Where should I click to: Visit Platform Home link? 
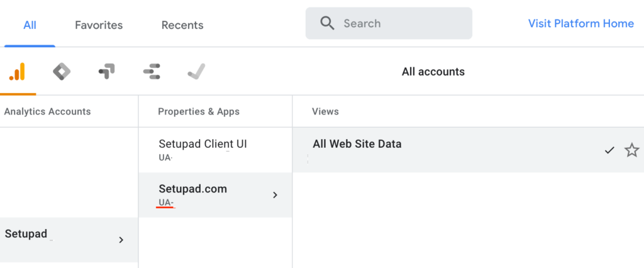pyautogui.click(x=580, y=24)
